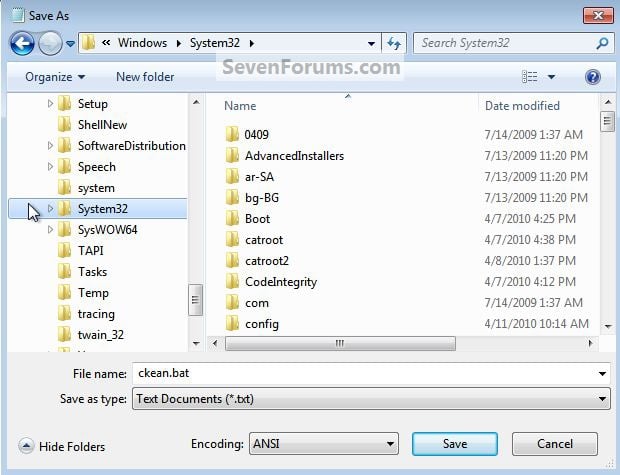Screen dimensions: 620x475
Task: Open the Organize menu
Action: coord(55,77)
